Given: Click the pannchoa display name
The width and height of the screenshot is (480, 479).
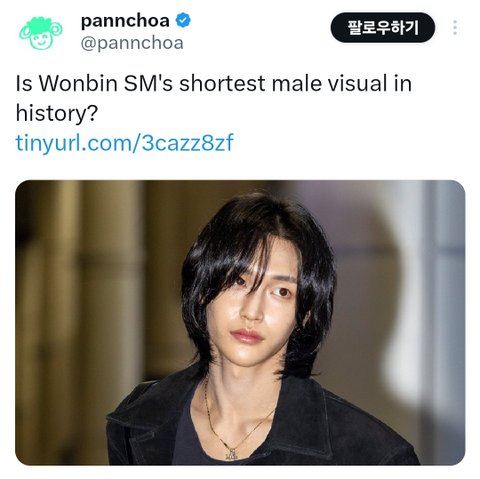Looking at the screenshot, I should pyautogui.click(x=125, y=21).
